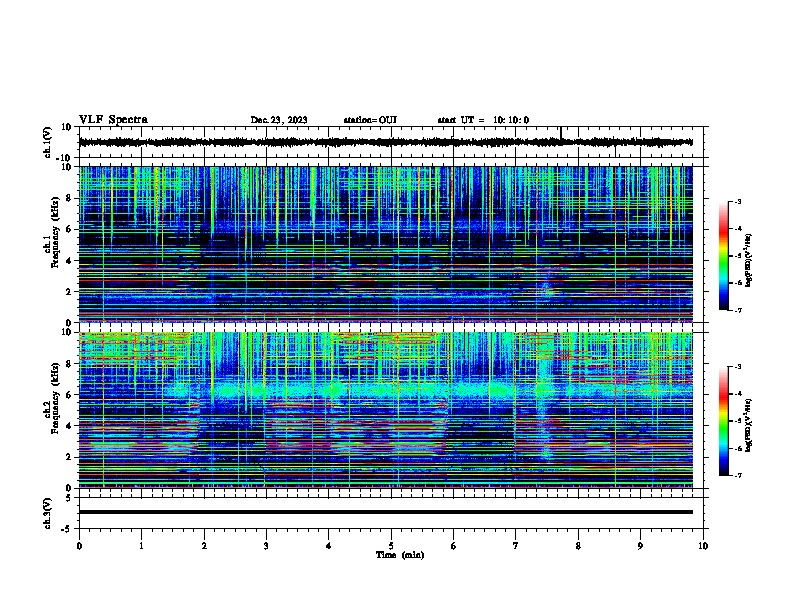Click the "start UT = 10:10:0" header text
The width and height of the screenshot is (792, 612).
click(x=483, y=120)
